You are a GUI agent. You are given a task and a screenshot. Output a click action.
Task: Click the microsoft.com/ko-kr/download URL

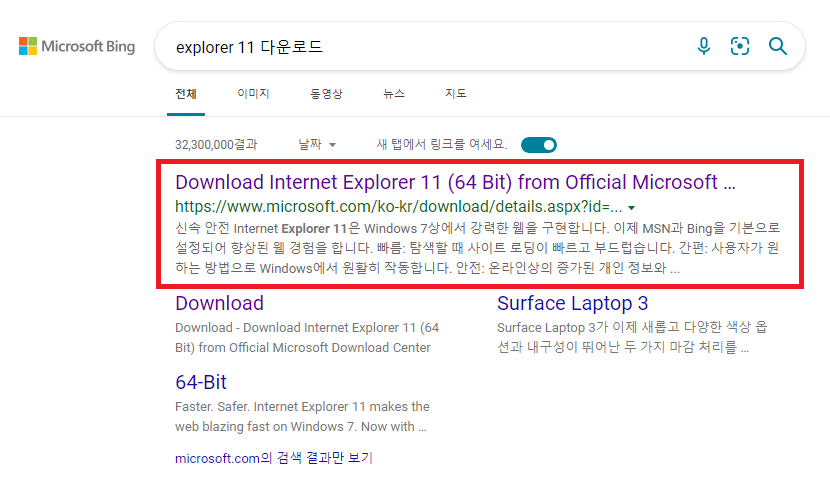pyautogui.click(x=399, y=206)
